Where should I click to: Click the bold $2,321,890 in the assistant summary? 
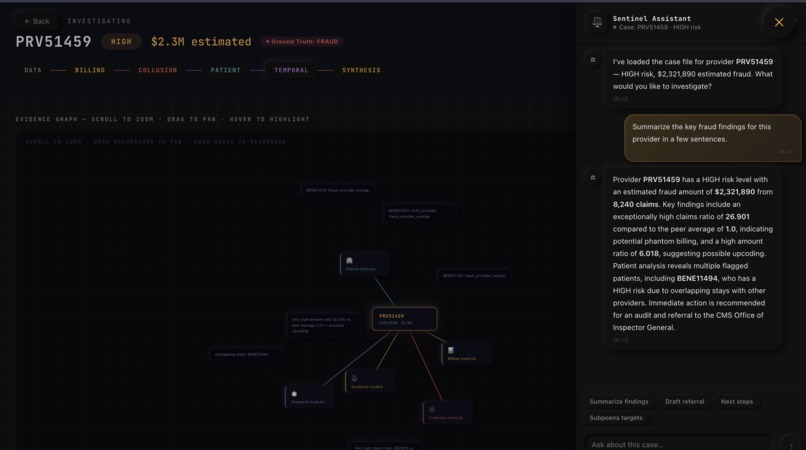click(735, 192)
